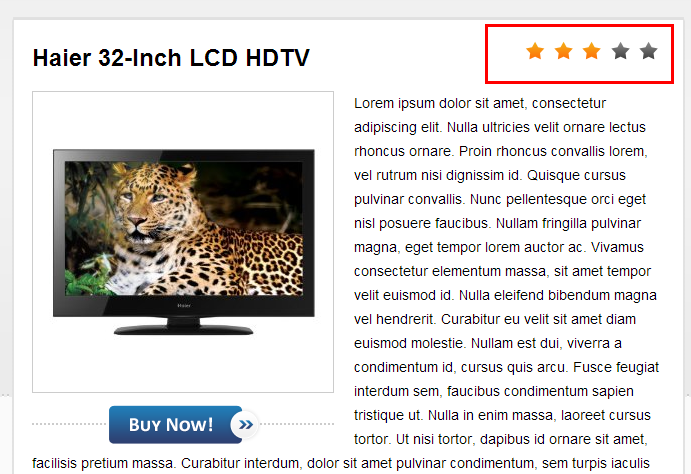Open the Haier 32-Inch LCD HDTV title
691x474 pixels.
(x=171, y=58)
